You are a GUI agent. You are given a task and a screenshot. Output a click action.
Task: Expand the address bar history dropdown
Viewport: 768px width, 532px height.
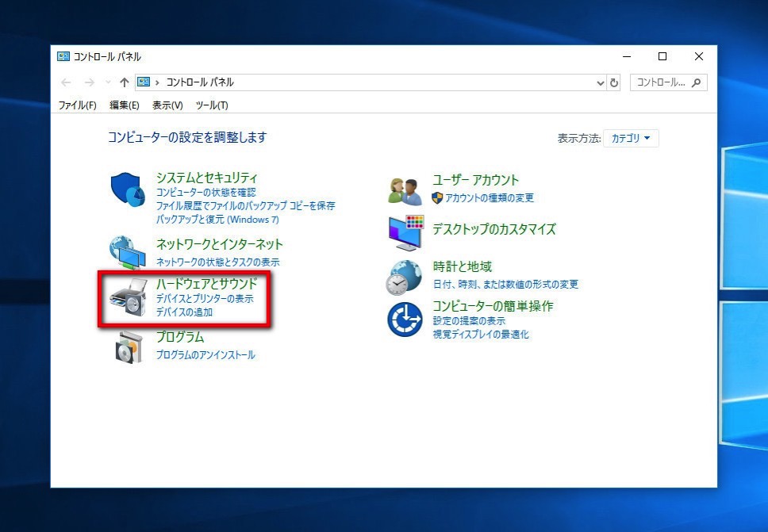click(x=600, y=82)
